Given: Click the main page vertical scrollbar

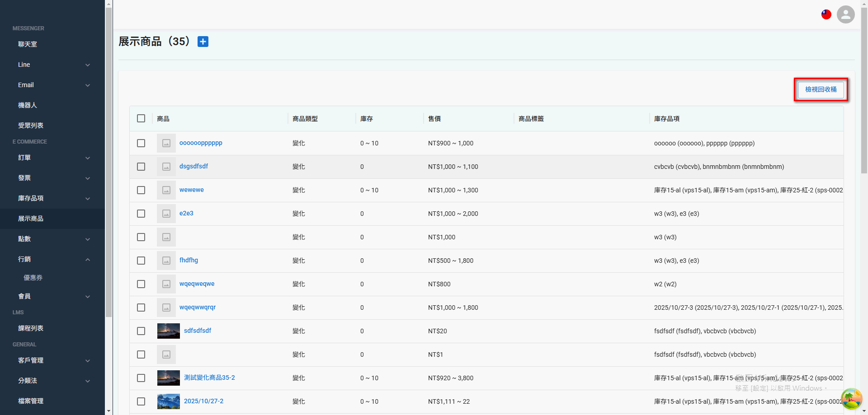Looking at the screenshot, I should pos(864,90).
